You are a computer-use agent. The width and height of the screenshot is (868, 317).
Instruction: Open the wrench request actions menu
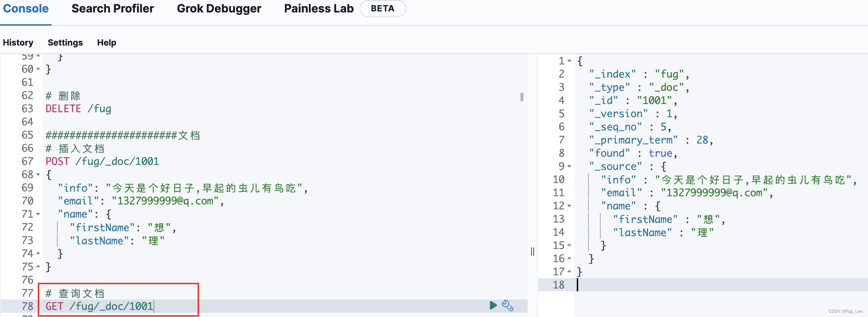pos(508,306)
